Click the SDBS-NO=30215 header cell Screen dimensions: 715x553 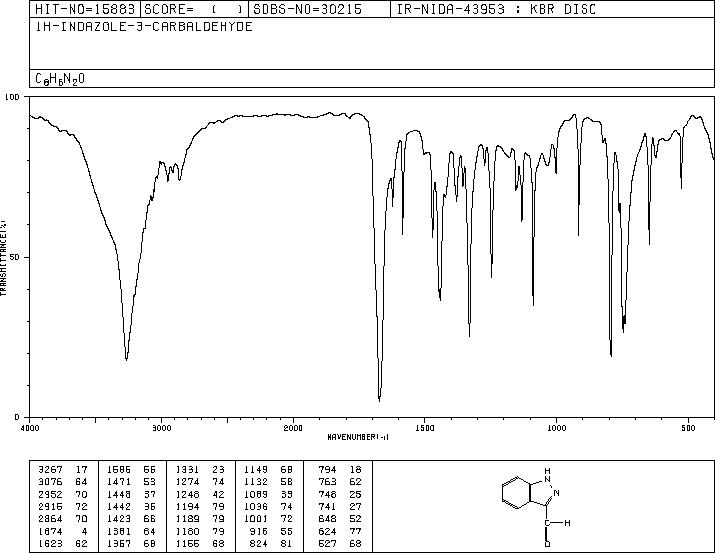(319, 9)
